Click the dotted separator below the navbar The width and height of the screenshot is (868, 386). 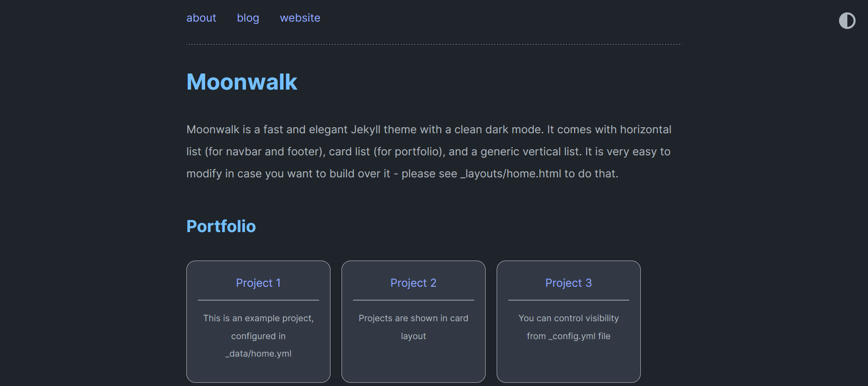(434, 45)
